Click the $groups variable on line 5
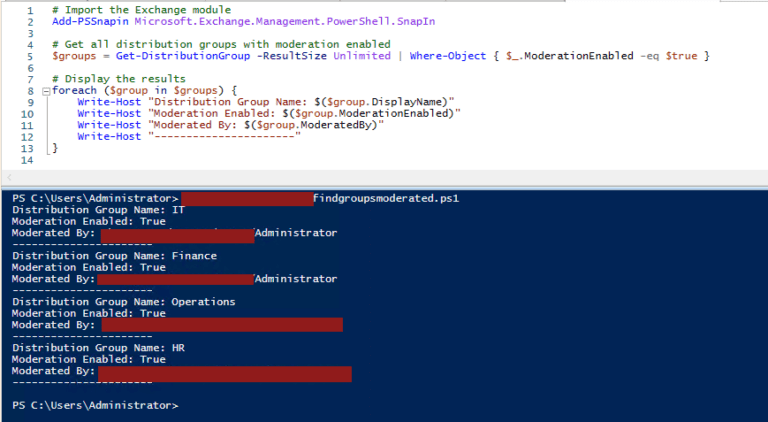Screen dimensions: 768x422 (x=74, y=56)
